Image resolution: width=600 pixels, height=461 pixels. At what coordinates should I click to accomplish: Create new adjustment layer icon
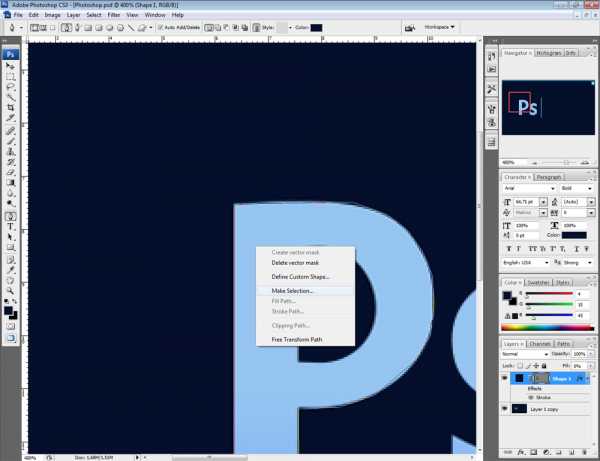tap(546, 452)
